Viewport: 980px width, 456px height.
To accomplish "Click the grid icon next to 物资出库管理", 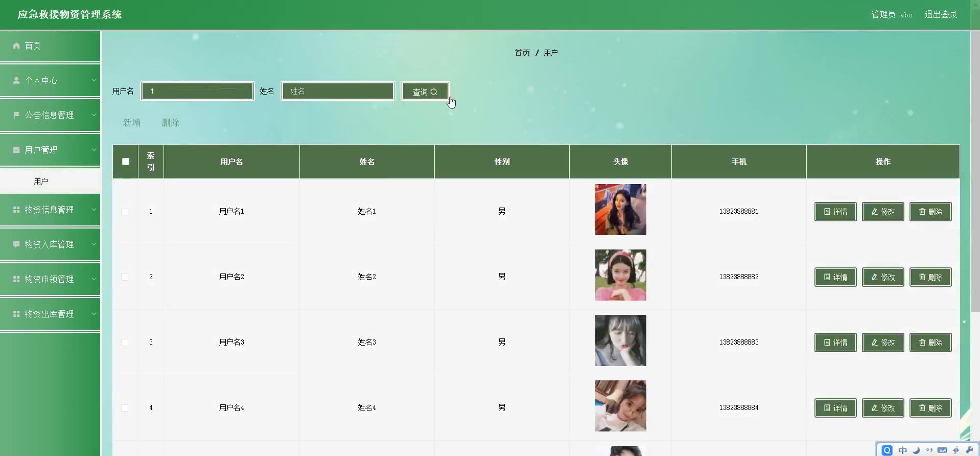I will pyautogui.click(x=16, y=314).
